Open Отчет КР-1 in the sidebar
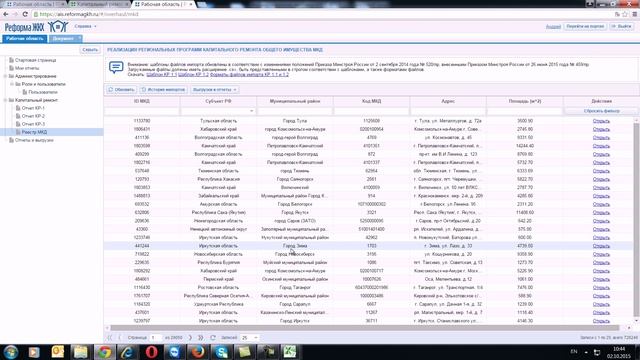640x360 pixels. [33, 108]
